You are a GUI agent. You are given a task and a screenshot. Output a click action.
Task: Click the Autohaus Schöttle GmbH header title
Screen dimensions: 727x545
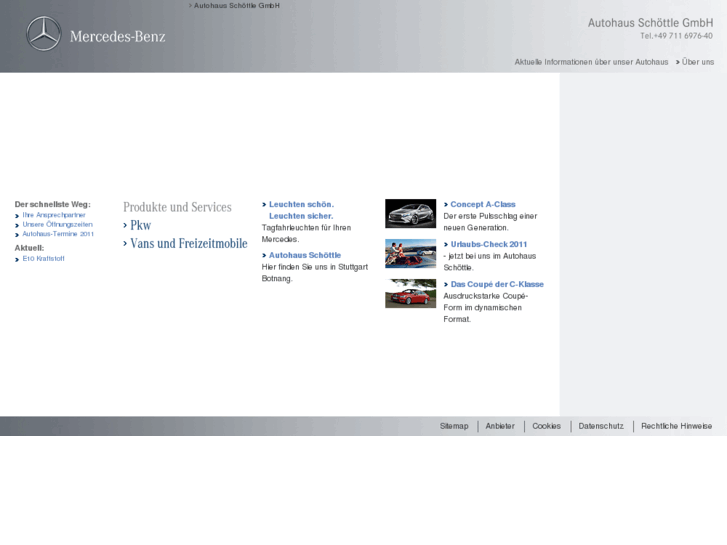tap(650, 23)
